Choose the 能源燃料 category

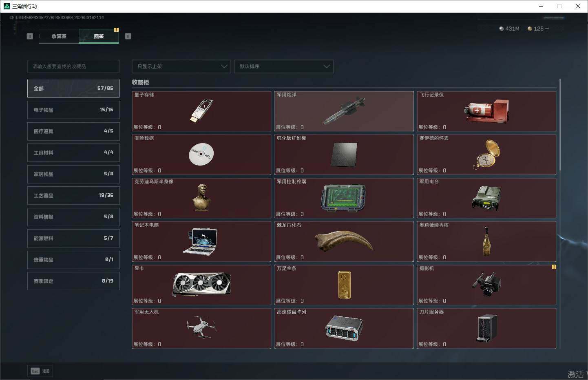pyautogui.click(x=73, y=238)
